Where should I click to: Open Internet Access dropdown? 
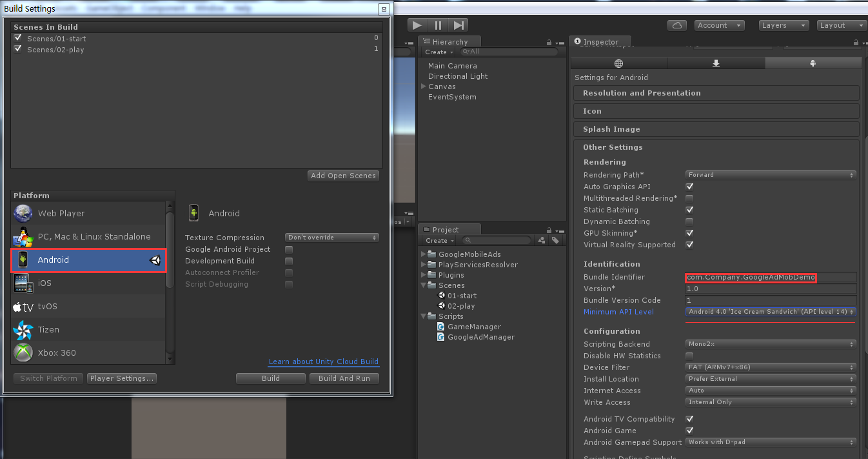click(x=771, y=391)
